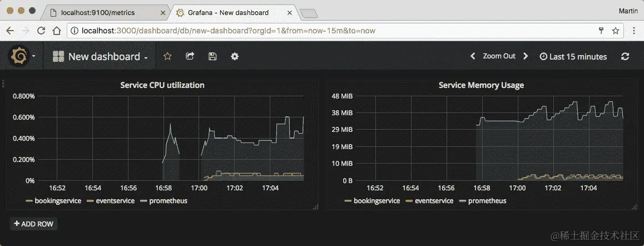Click the browser home icon
This screenshot has width=644, height=246.
coord(57,31)
